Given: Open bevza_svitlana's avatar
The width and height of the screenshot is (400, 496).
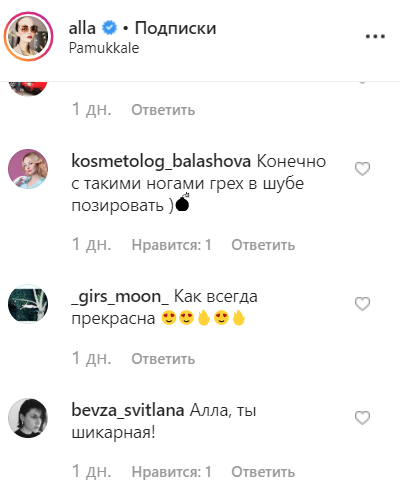Looking at the screenshot, I should 28,418.
